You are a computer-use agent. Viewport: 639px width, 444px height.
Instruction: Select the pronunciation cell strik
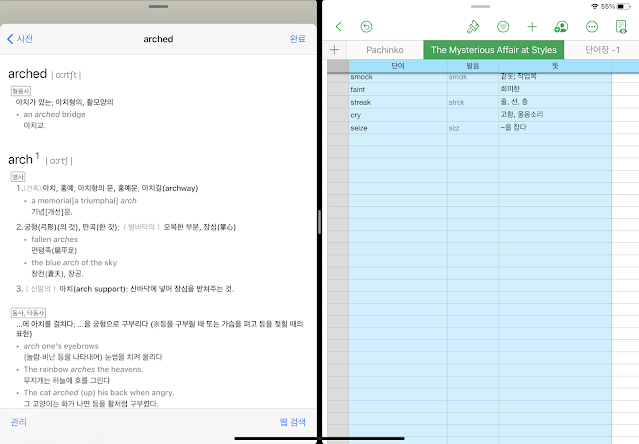[473, 102]
